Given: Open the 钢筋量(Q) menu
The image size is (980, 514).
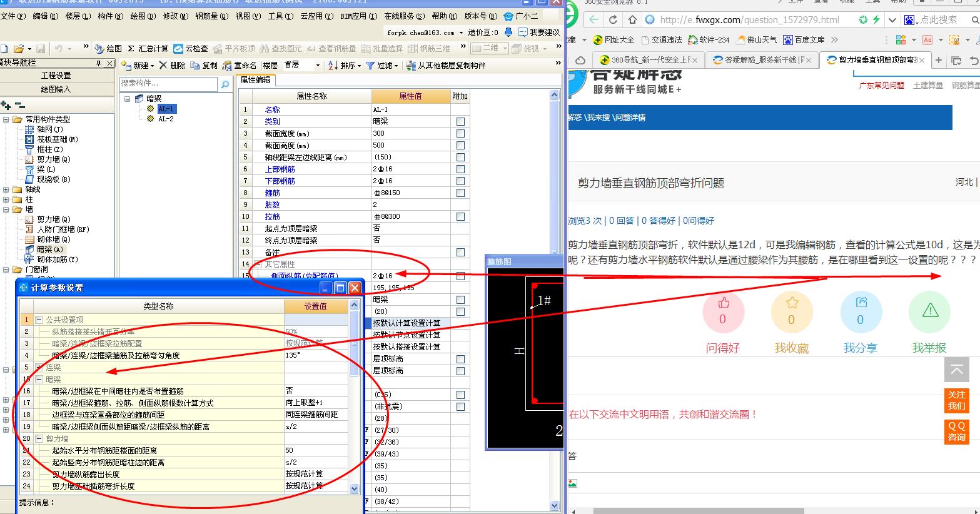Looking at the screenshot, I should coord(212,16).
